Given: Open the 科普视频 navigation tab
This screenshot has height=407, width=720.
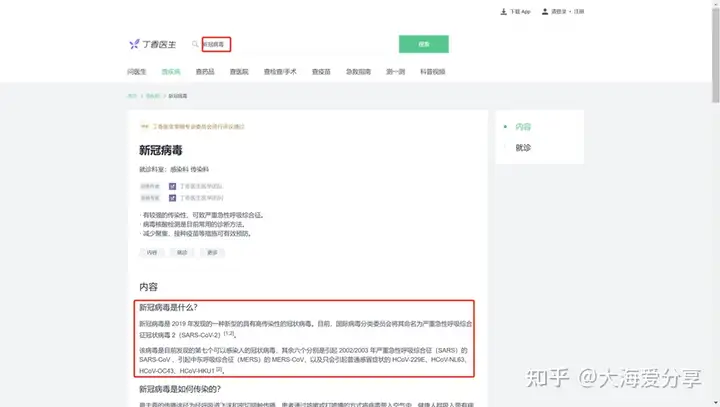Looking at the screenshot, I should [x=433, y=72].
